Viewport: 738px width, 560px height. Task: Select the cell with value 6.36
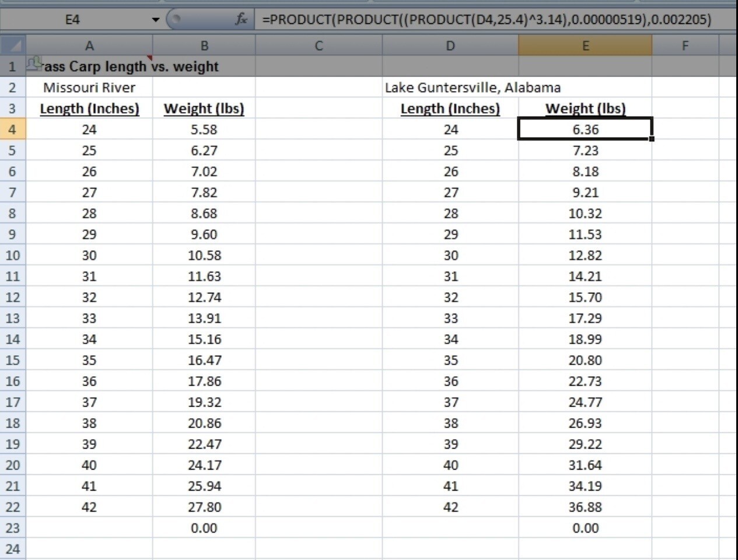[x=585, y=129]
